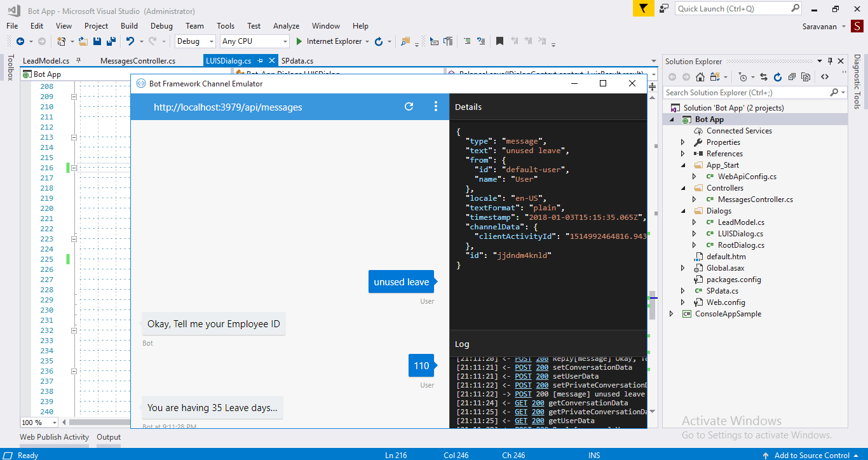The width and height of the screenshot is (868, 460).
Task: Click Pending Changes Filter clock icon
Action: click(742, 77)
